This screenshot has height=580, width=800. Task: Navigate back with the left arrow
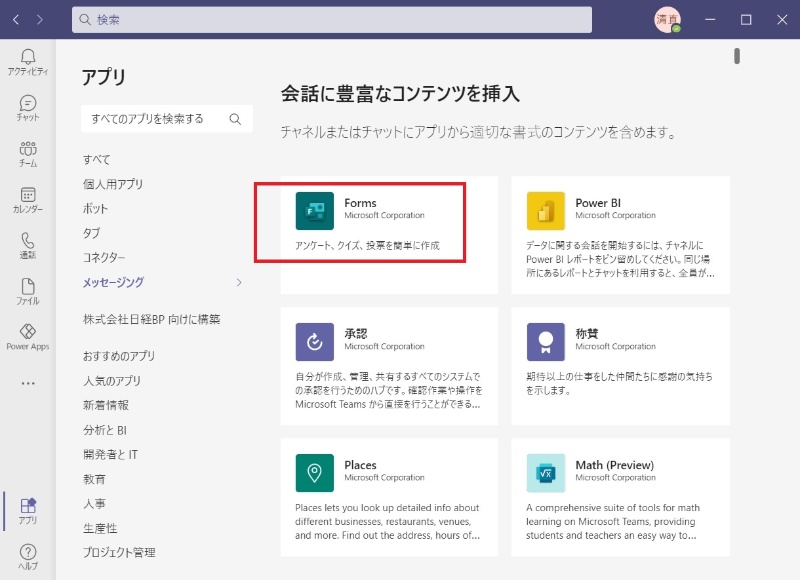click(x=16, y=19)
